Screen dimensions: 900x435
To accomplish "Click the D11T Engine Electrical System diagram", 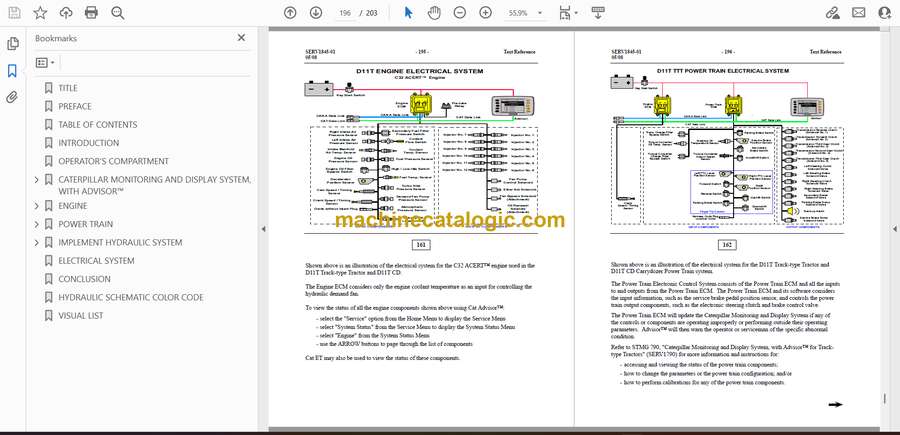I will tap(420, 146).
